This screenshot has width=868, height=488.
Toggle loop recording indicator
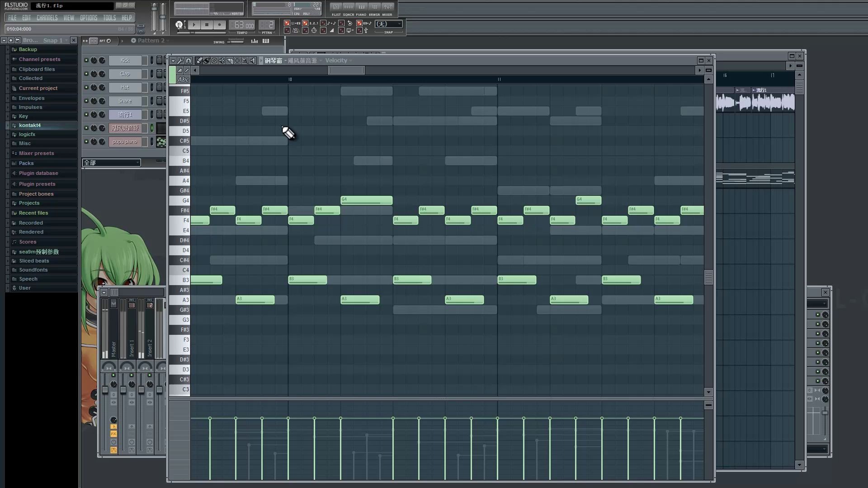point(341,23)
